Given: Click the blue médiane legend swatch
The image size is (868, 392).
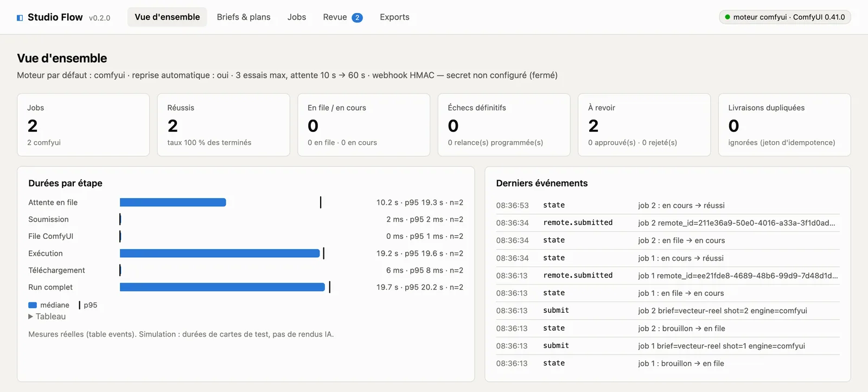Looking at the screenshot, I should click(x=33, y=305).
